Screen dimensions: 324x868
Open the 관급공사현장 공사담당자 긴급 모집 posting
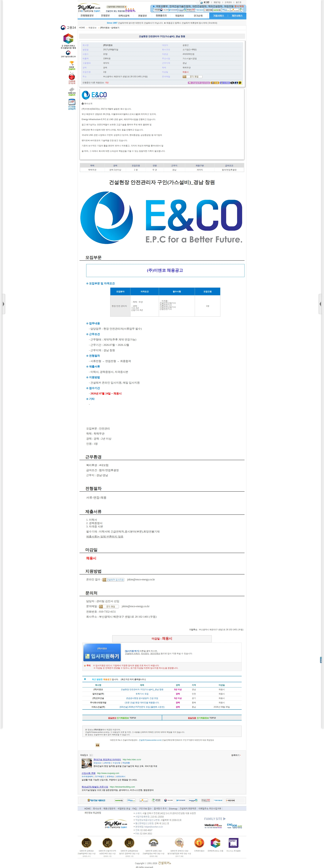[x=142, y=698]
